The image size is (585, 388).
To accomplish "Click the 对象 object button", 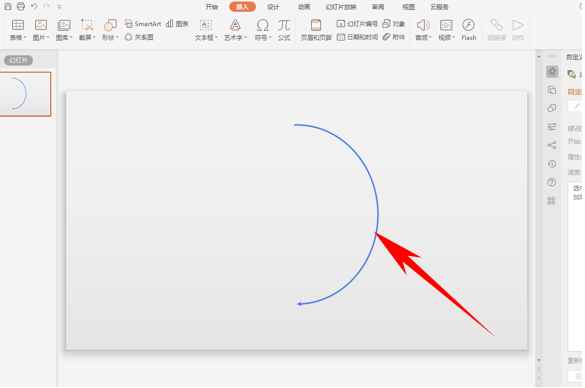I will coord(394,24).
